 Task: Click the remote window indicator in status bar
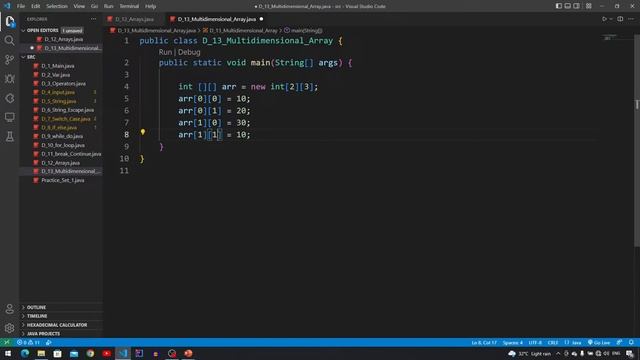click(x=7, y=342)
